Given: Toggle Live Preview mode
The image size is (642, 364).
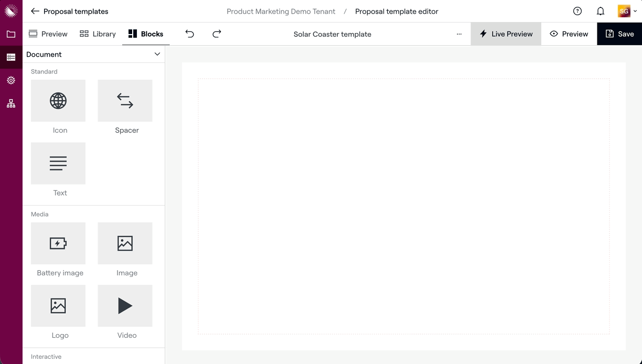Looking at the screenshot, I should tap(506, 34).
